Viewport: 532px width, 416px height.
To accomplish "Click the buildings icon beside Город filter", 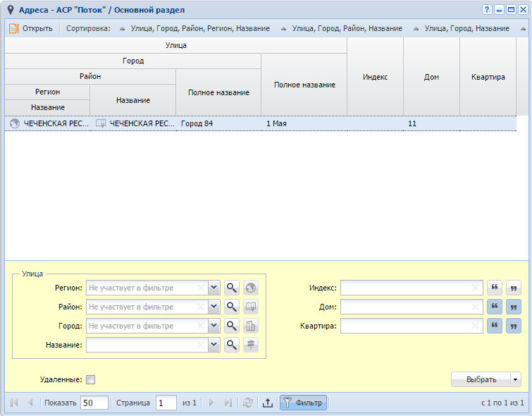I will click(x=251, y=326).
